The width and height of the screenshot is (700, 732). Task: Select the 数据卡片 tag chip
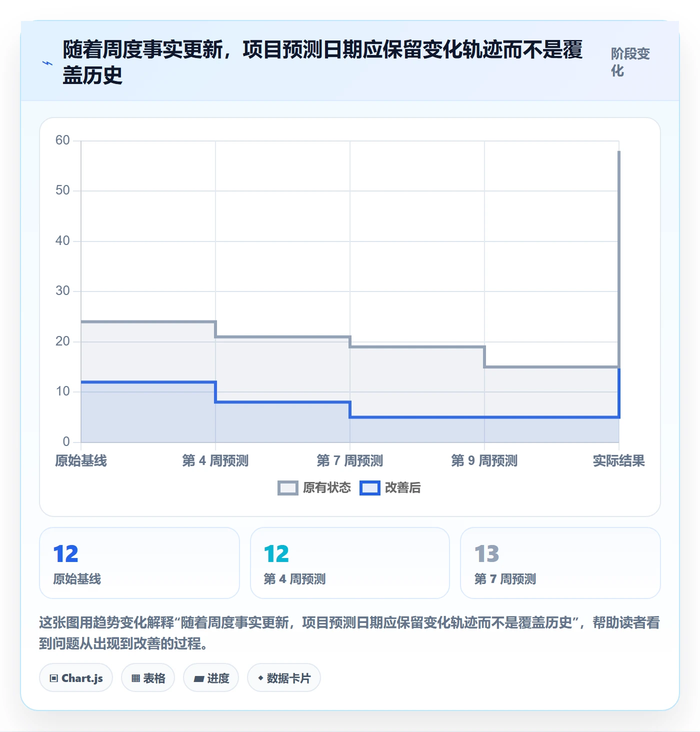[x=284, y=678]
